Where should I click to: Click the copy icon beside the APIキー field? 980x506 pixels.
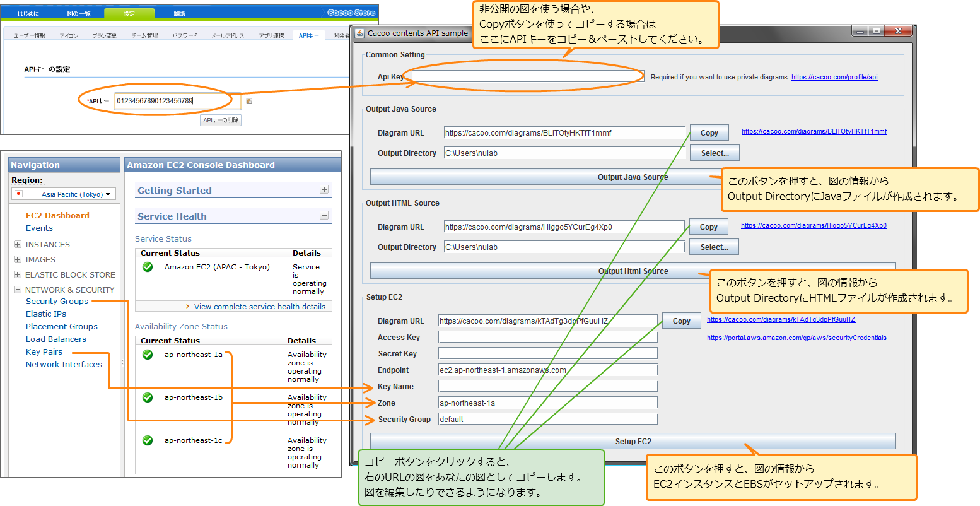point(249,101)
